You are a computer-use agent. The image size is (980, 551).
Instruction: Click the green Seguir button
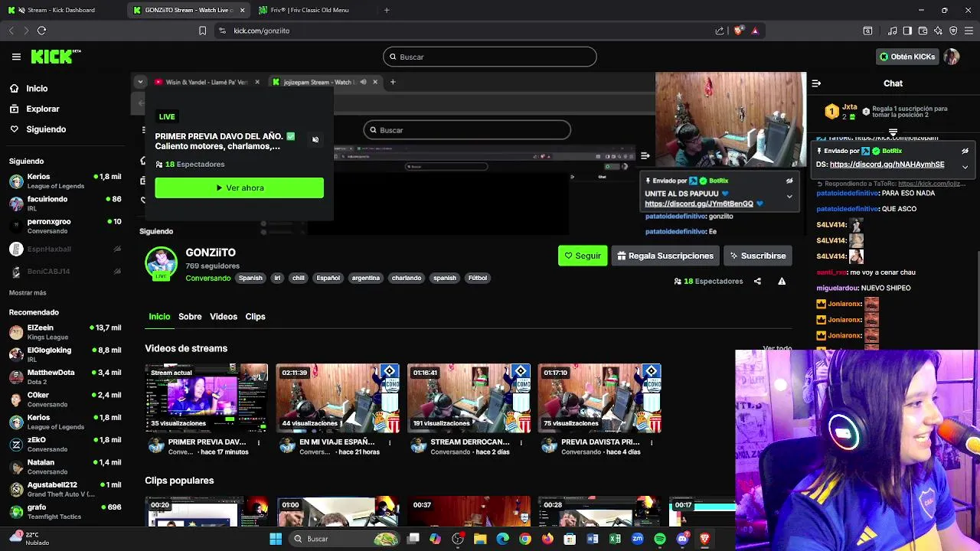coord(583,256)
